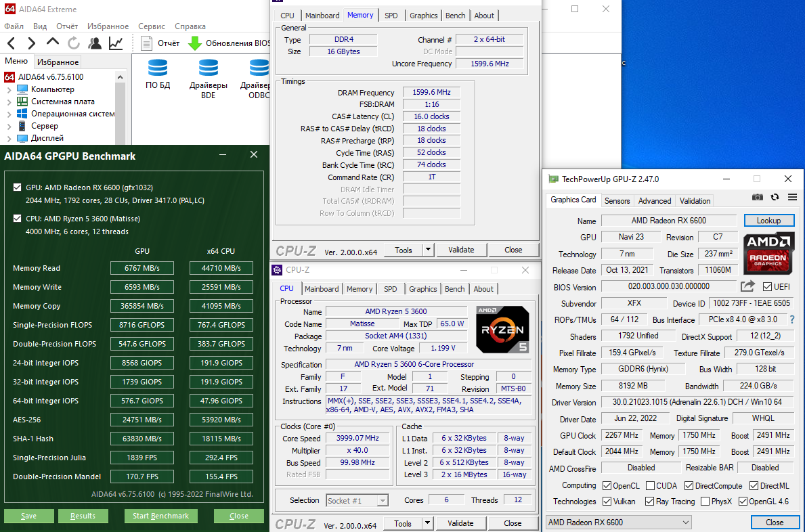The height and width of the screenshot is (532, 805).
Task: Open AIDA64 user manage icon
Action: (x=95, y=43)
